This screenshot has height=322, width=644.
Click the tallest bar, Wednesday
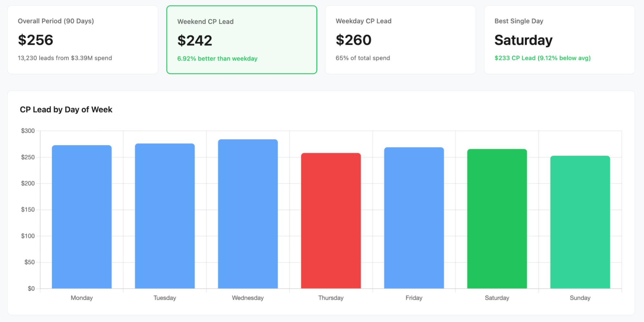pos(248,214)
